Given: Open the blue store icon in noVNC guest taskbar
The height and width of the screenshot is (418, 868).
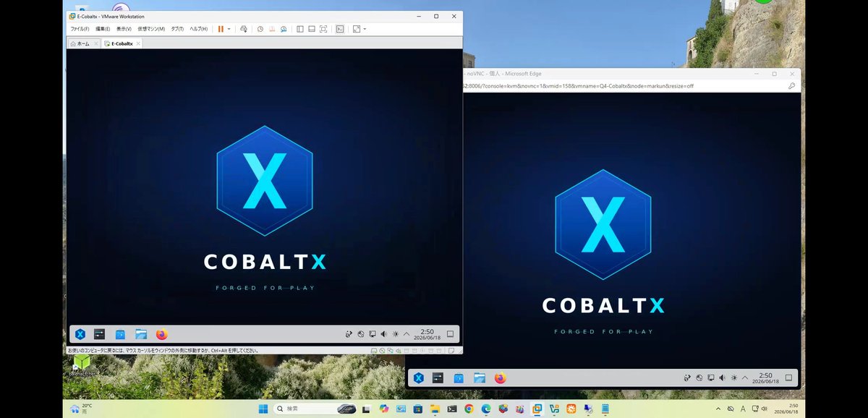Looking at the screenshot, I should pyautogui.click(x=459, y=378).
